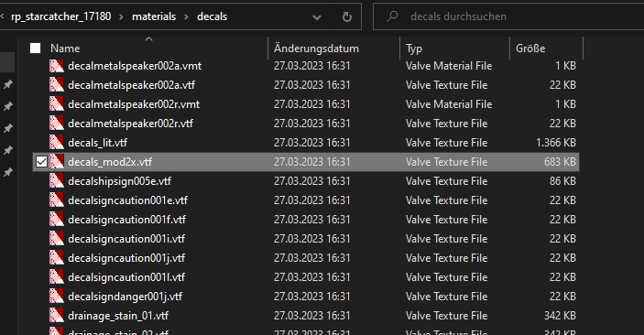Navigate to materials breadcrumb
The height and width of the screenshot is (335, 644).
[x=154, y=16]
